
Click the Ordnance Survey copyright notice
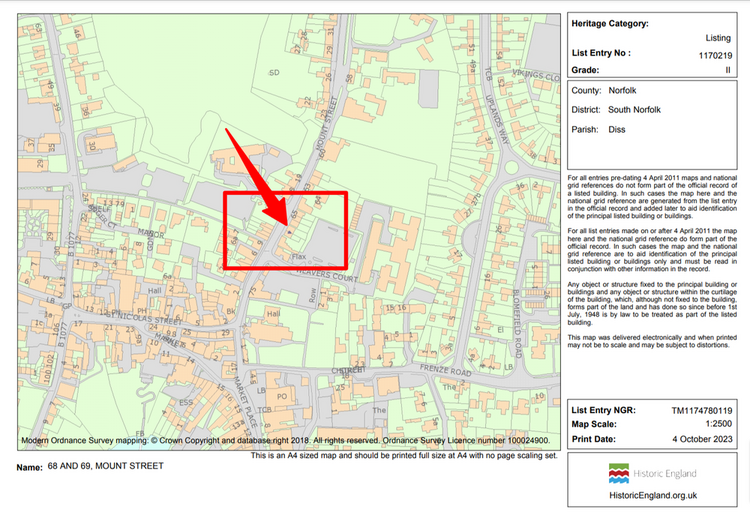pos(284,440)
